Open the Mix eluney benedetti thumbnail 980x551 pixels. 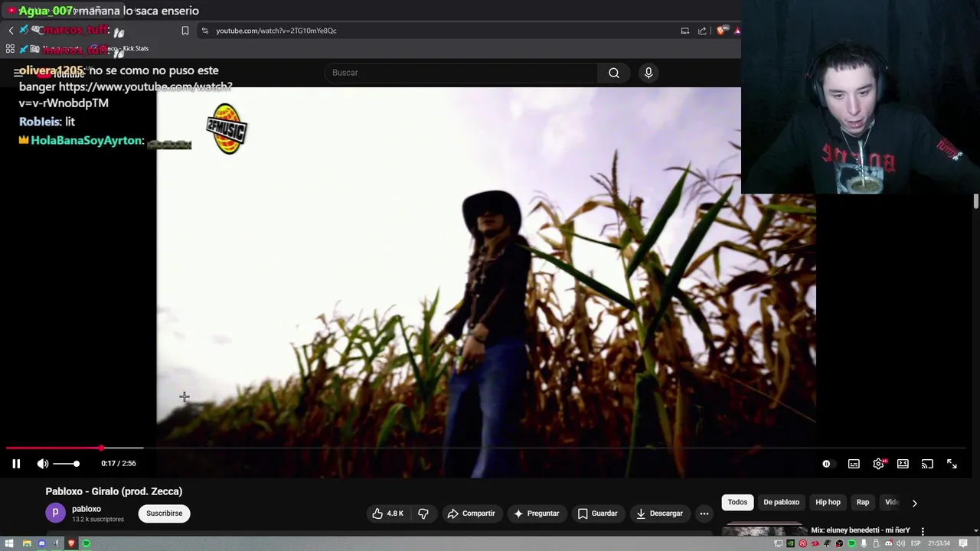764,531
